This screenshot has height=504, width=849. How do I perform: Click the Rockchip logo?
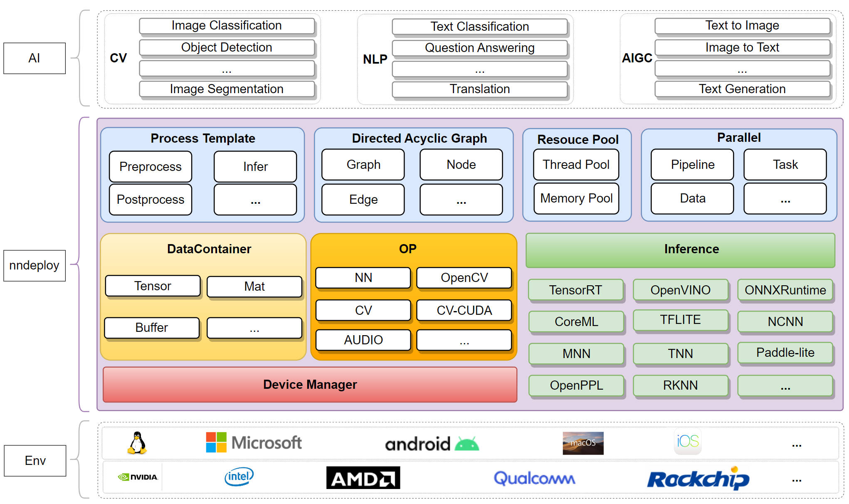(698, 479)
